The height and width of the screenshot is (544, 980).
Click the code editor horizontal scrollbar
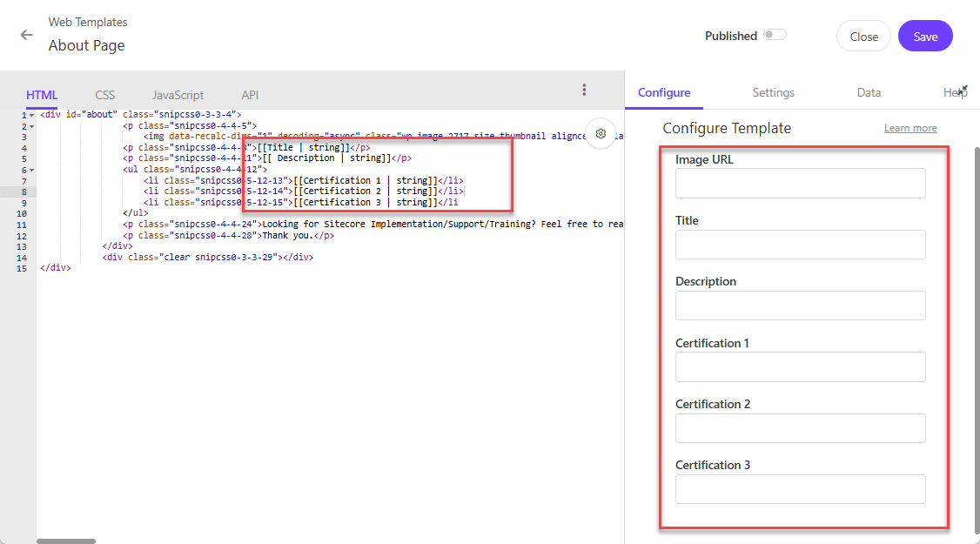point(65,541)
